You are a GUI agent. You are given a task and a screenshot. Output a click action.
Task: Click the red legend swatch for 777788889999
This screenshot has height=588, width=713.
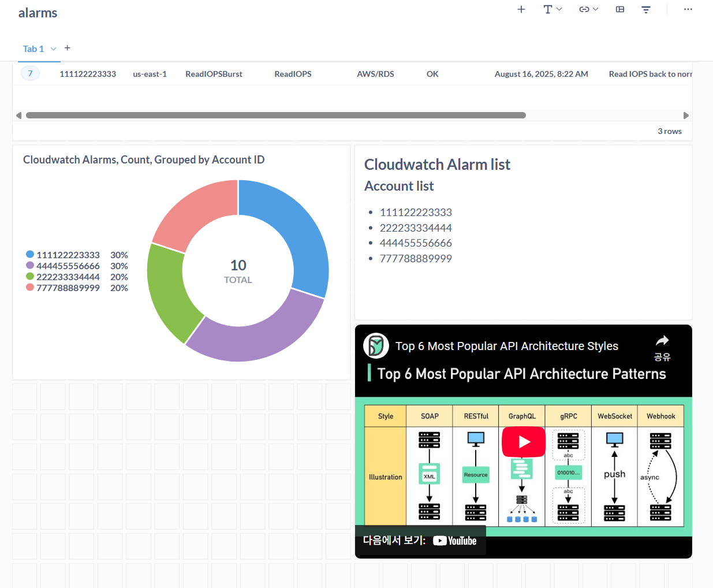[30, 287]
